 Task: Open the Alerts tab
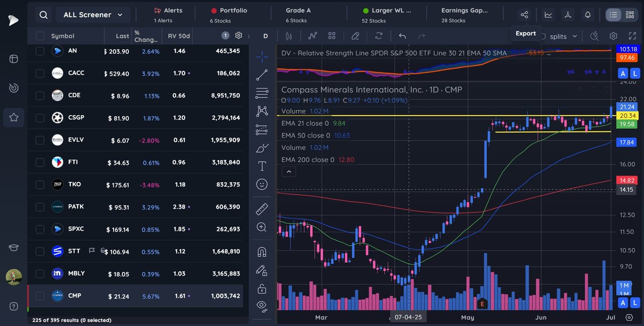[x=168, y=15]
